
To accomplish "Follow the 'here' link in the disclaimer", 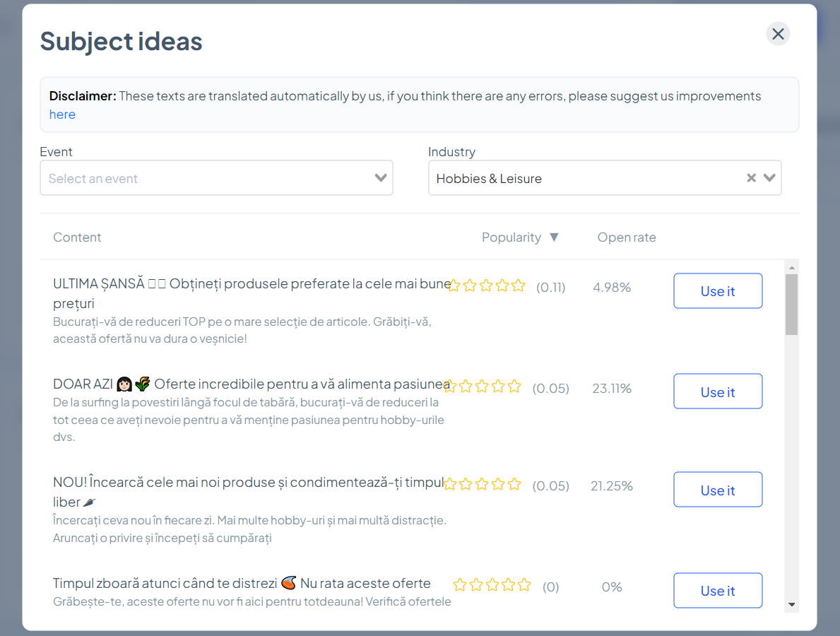I will tap(62, 114).
